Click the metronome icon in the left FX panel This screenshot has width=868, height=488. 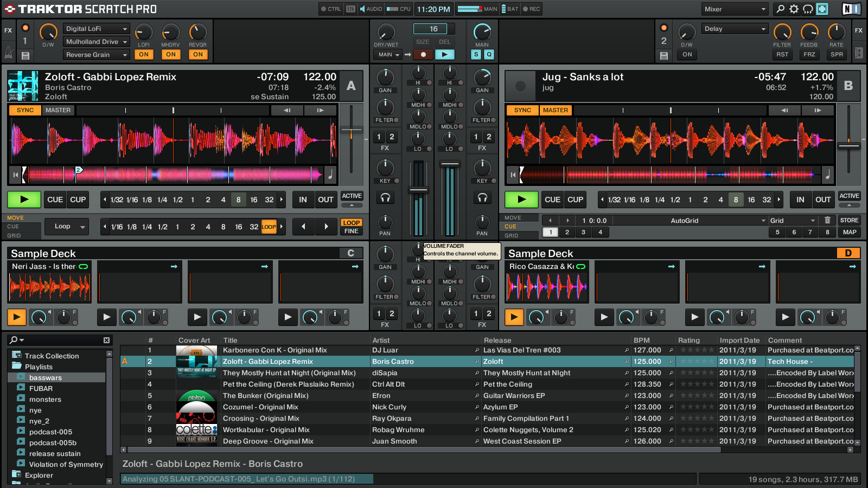tap(9, 53)
